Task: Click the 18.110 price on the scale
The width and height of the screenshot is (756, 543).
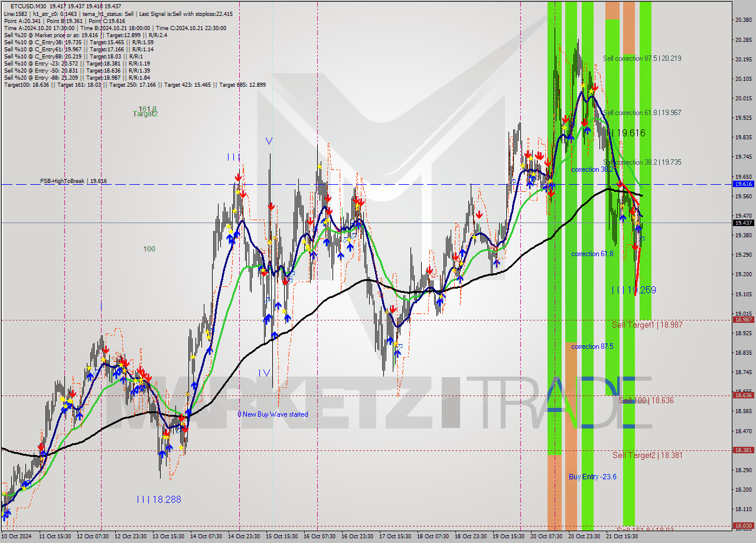Action: point(743,509)
